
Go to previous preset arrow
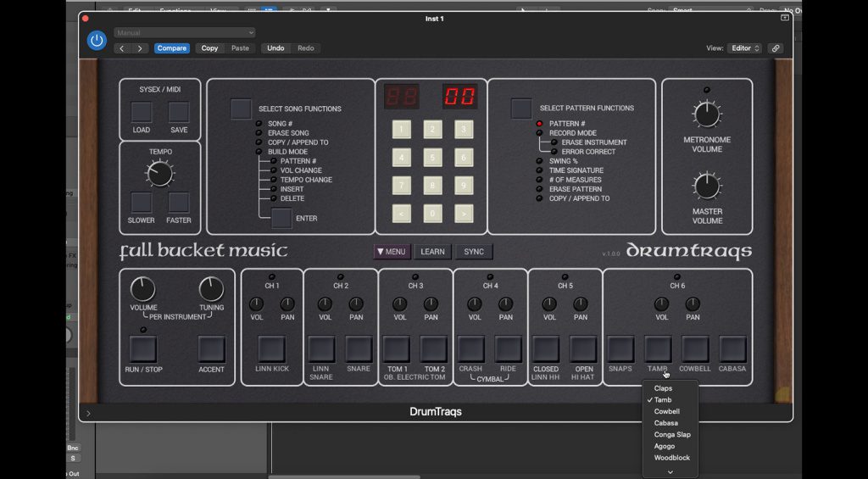(x=122, y=48)
